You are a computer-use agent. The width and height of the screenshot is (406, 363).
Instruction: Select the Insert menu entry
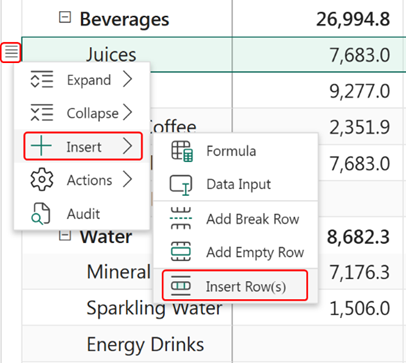[x=83, y=146]
